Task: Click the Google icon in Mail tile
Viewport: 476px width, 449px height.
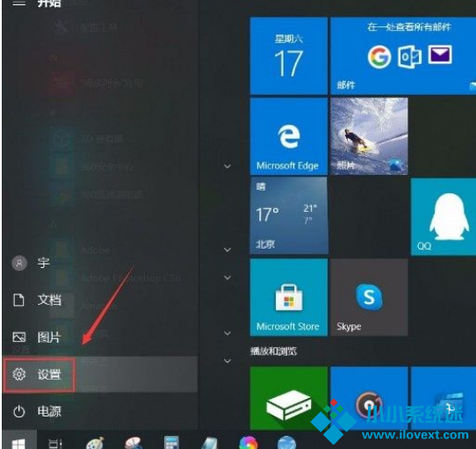Action: pos(379,57)
